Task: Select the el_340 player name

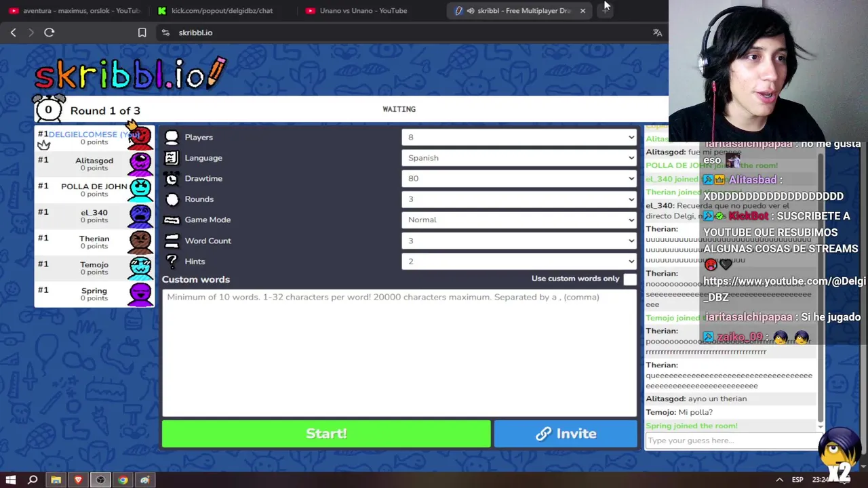Action: coord(94,212)
